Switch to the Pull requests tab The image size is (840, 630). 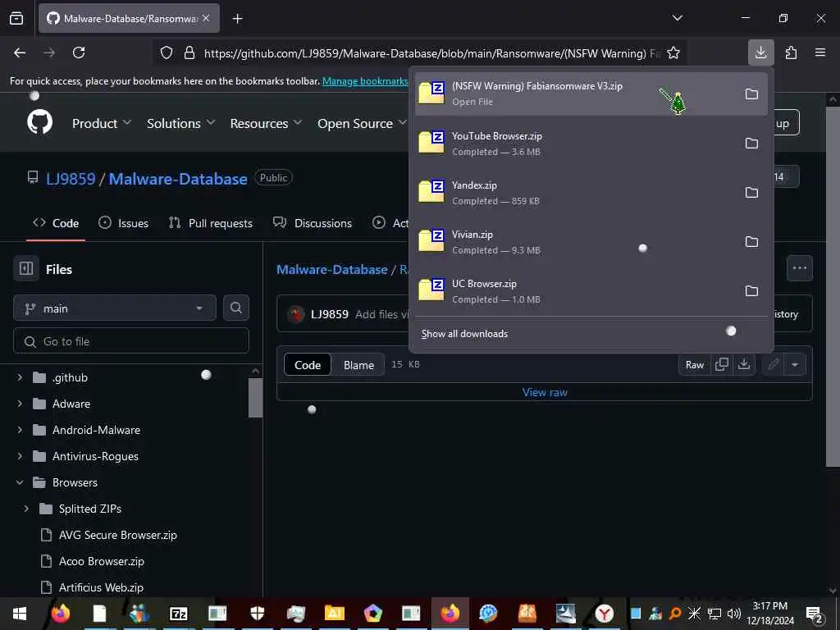(x=211, y=223)
